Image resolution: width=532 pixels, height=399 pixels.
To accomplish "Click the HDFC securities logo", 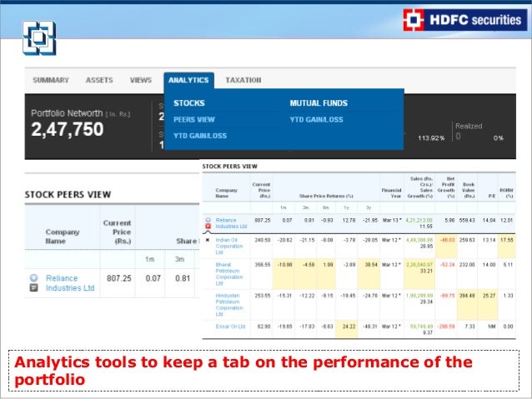I will tap(465, 20).
